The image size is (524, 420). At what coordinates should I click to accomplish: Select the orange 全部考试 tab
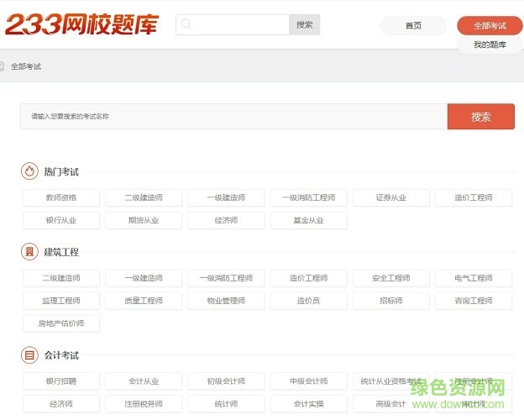[x=490, y=26]
